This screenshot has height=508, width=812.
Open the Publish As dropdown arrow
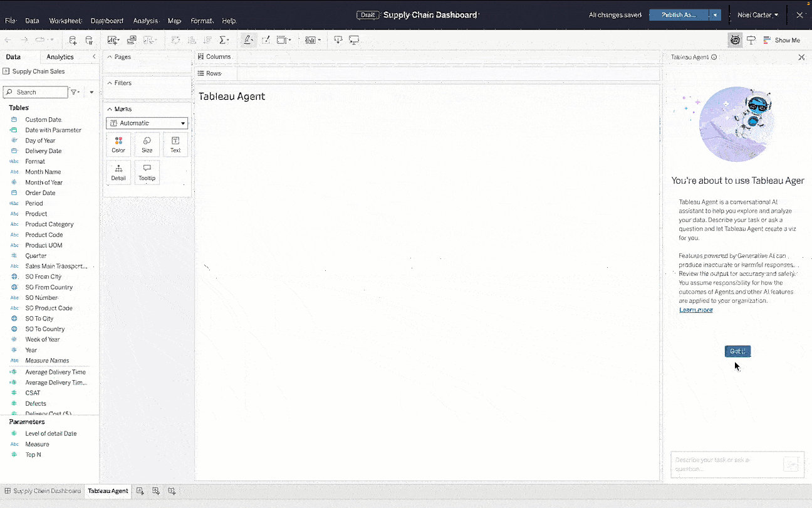716,15
